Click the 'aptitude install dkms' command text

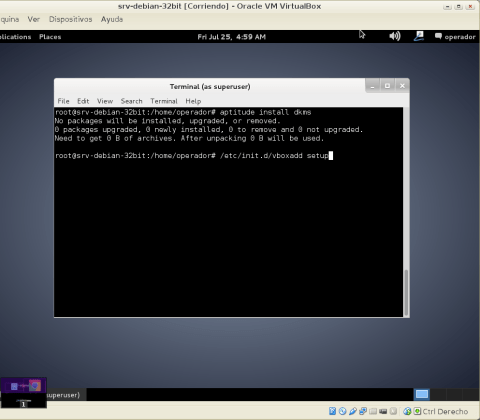point(265,112)
